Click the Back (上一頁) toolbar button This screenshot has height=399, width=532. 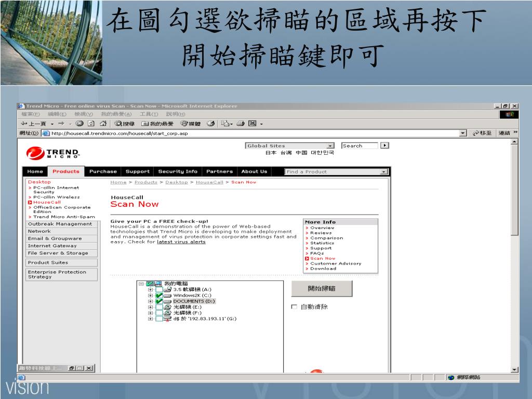(34, 124)
